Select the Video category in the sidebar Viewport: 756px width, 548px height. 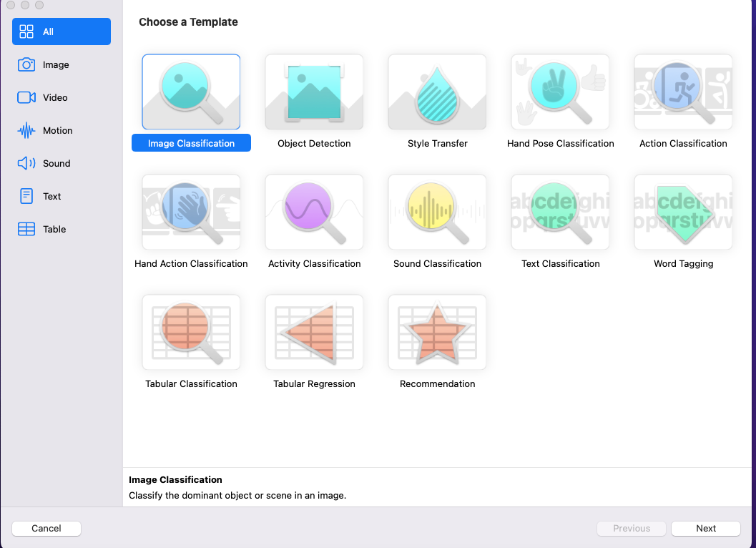click(61, 97)
